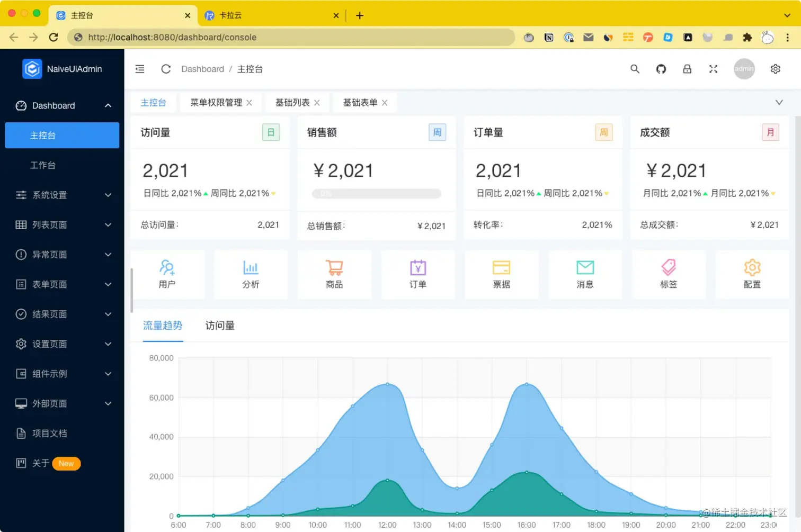
Task: Select the 访问量 chart tab
Action: (220, 326)
